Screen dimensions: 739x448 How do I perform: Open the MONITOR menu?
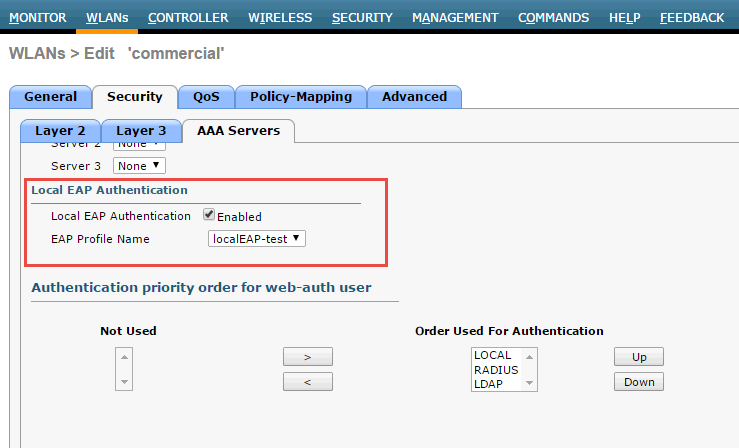[x=38, y=18]
